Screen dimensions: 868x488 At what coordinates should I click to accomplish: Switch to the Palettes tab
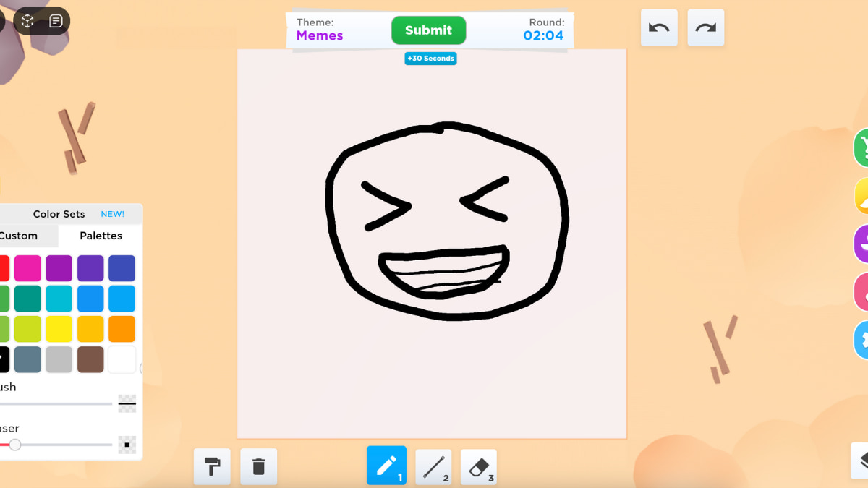click(x=101, y=235)
